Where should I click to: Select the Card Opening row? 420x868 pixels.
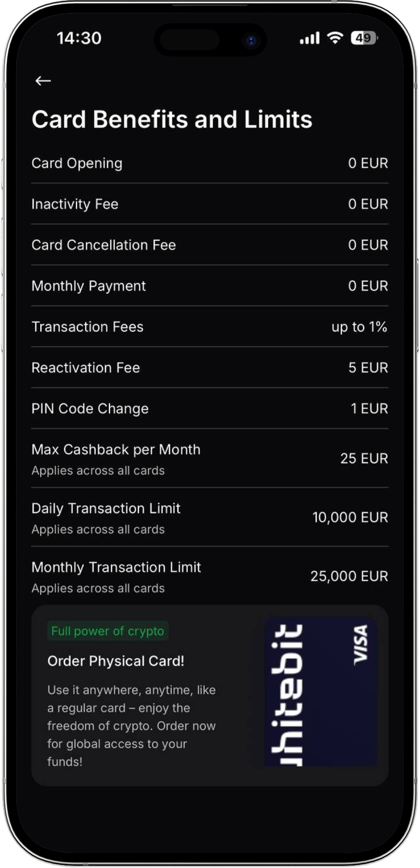210,163
